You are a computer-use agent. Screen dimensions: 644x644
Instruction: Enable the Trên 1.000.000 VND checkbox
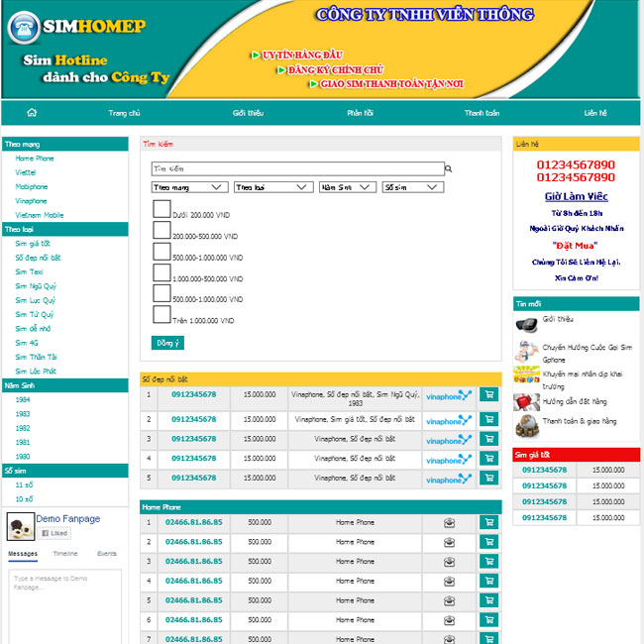161,315
